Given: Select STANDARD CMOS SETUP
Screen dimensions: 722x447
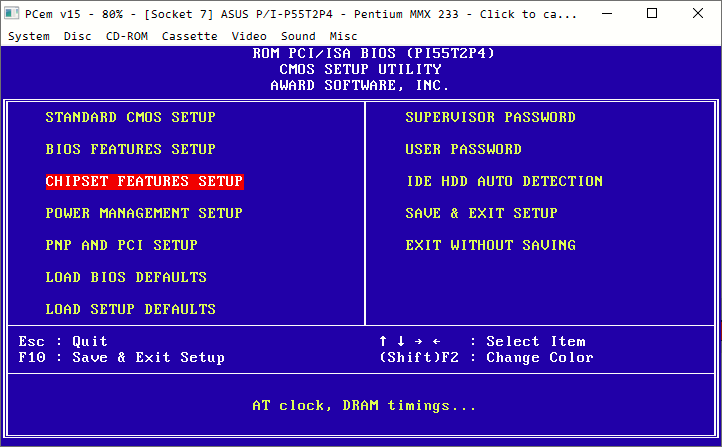Looking at the screenshot, I should point(130,117).
